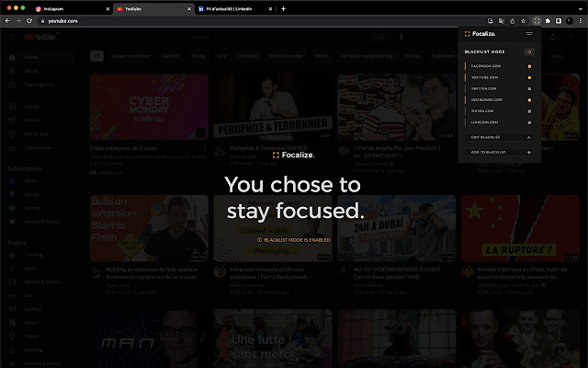Close the Instagram tab

pos(107,8)
